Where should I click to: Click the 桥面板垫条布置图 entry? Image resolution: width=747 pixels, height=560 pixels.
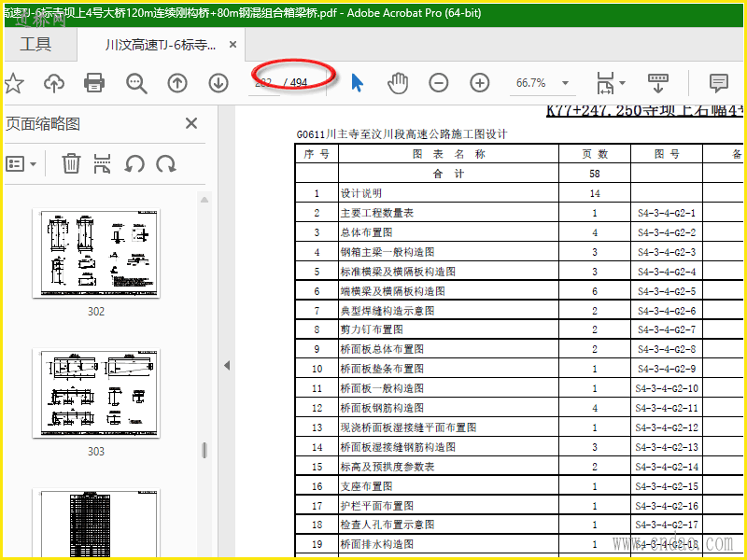click(x=382, y=368)
